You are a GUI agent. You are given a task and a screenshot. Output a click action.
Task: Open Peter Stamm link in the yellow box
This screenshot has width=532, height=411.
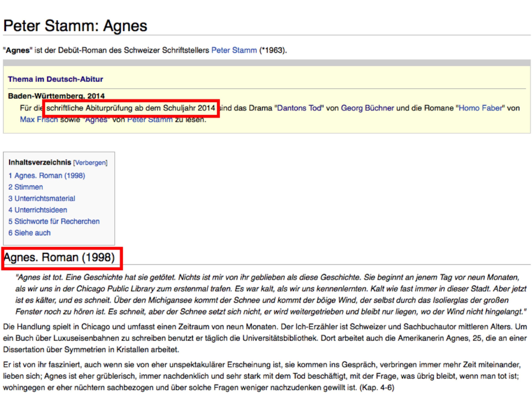(150, 120)
